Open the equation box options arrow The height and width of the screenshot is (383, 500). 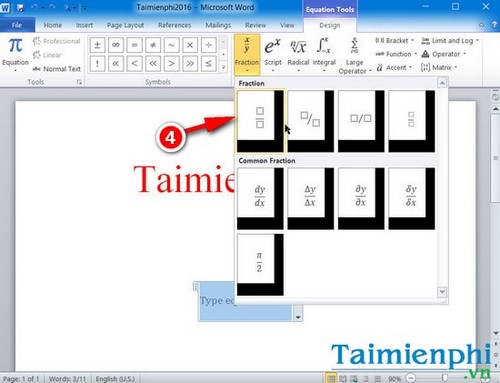click(298, 317)
